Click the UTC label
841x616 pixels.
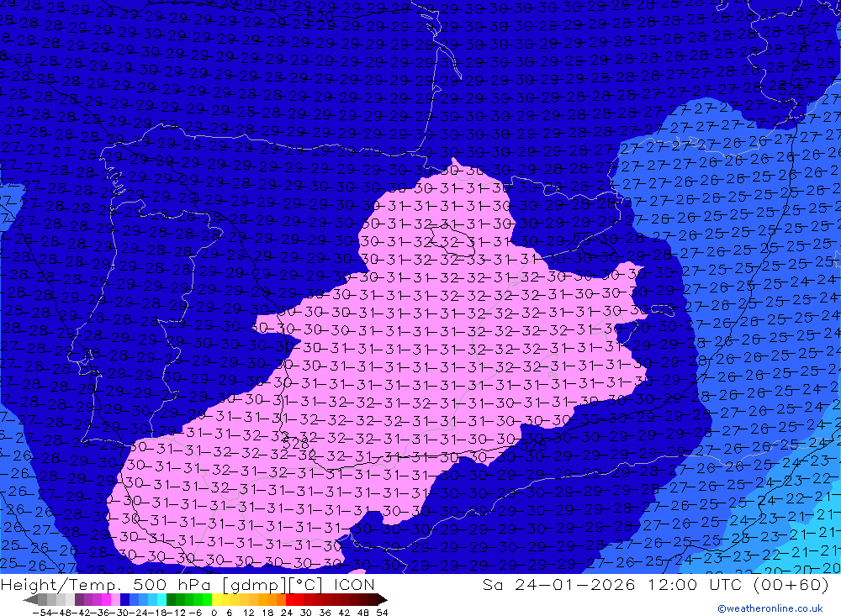click(727, 584)
